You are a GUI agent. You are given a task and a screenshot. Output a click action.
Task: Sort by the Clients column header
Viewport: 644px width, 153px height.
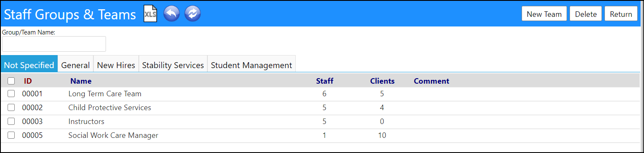382,81
